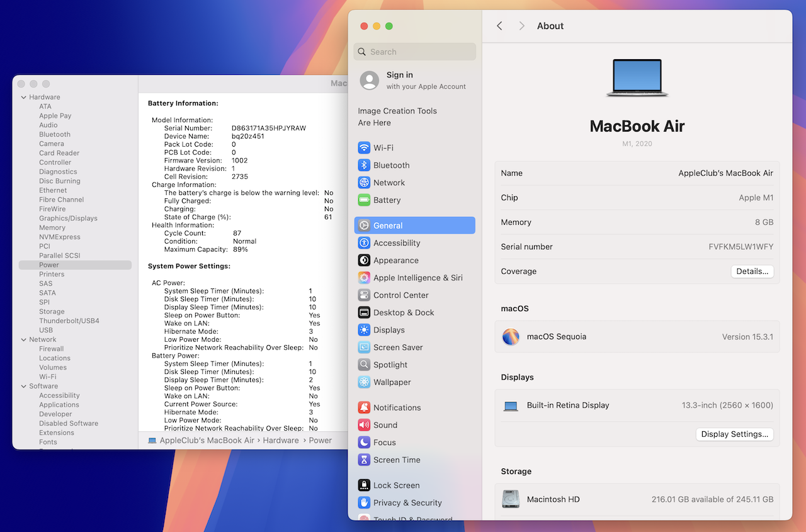Click the Version 15.3.1 text
Viewport: 806px width, 532px height.
[747, 337]
